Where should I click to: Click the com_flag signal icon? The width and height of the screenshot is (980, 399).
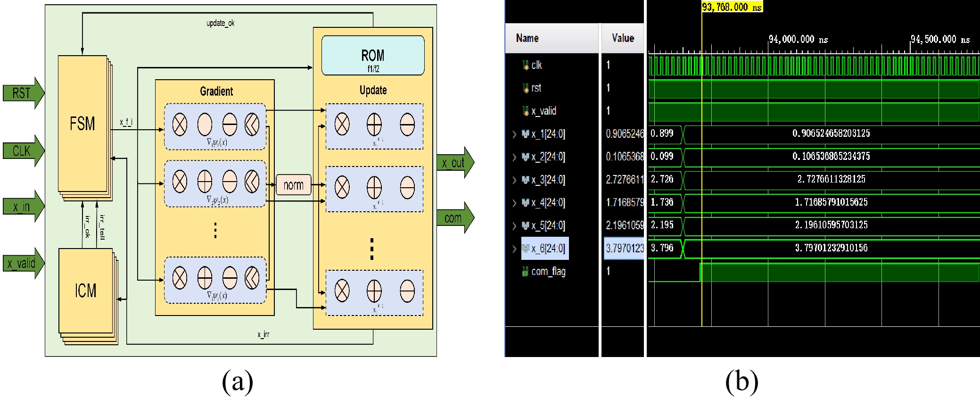click(525, 272)
